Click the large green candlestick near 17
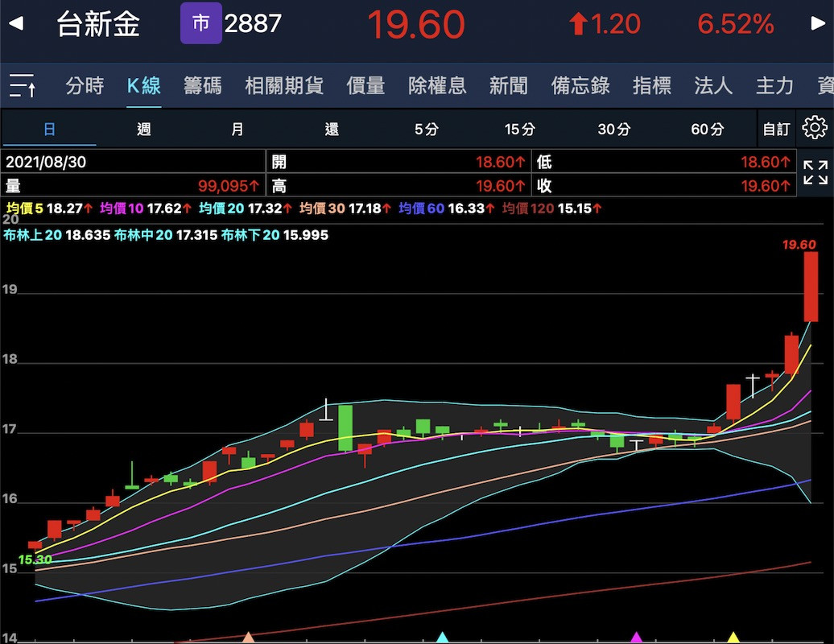The image size is (834, 644). (x=345, y=428)
